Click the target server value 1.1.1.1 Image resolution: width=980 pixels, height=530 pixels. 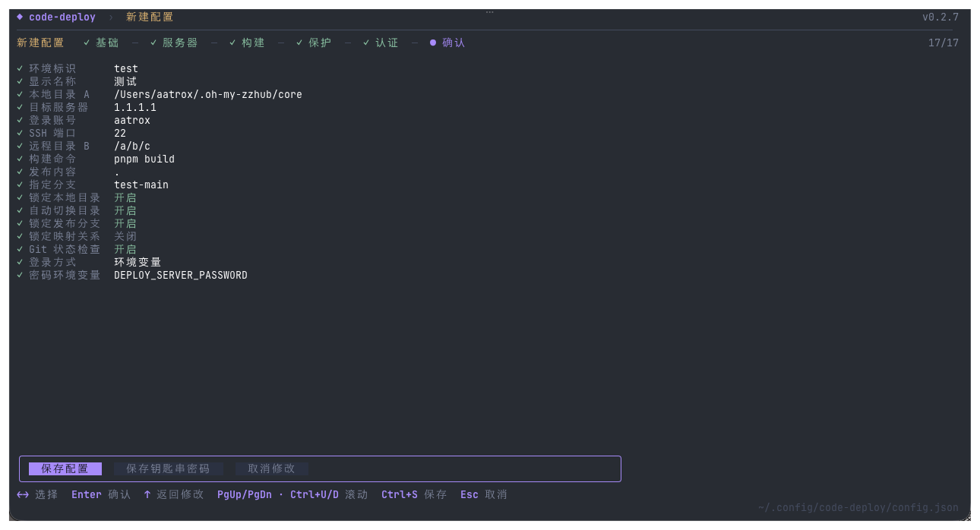[135, 107]
